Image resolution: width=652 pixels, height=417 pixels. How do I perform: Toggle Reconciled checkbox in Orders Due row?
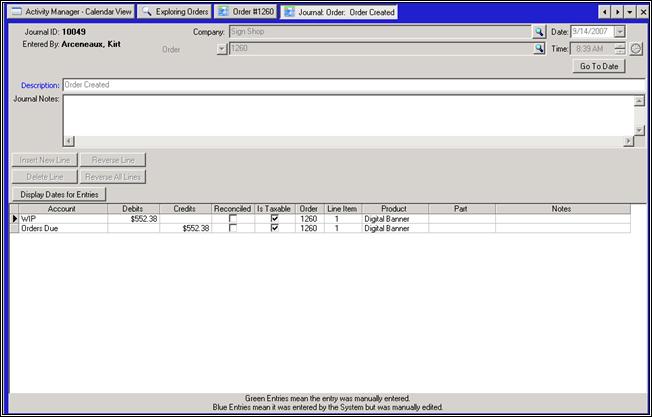pos(233,228)
